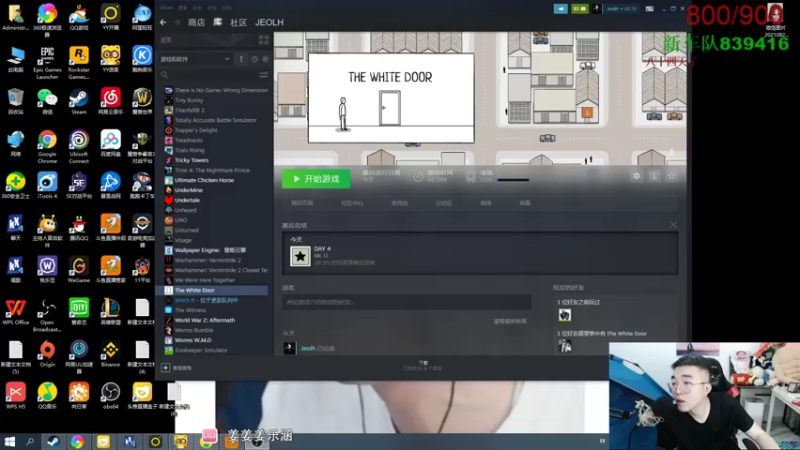Click the achievement progress bar
Screen dimensions: 800x450
[513, 180]
